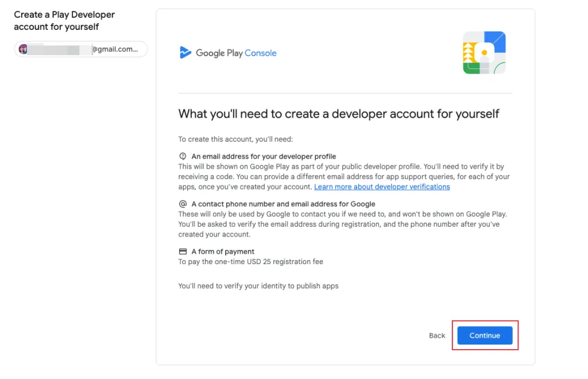Click the Continue button
Image resolution: width=588 pixels, height=379 pixels.
pos(485,335)
